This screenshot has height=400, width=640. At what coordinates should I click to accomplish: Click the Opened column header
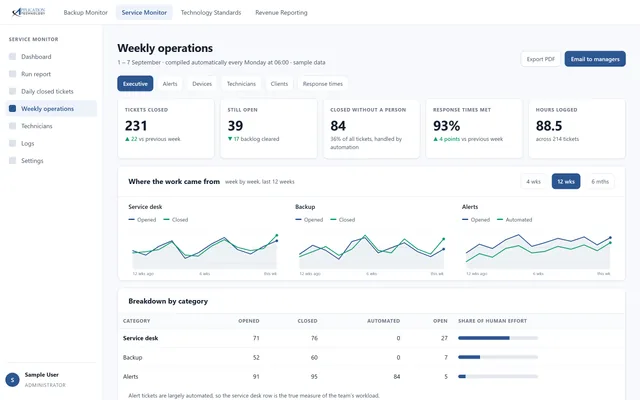[249, 321]
